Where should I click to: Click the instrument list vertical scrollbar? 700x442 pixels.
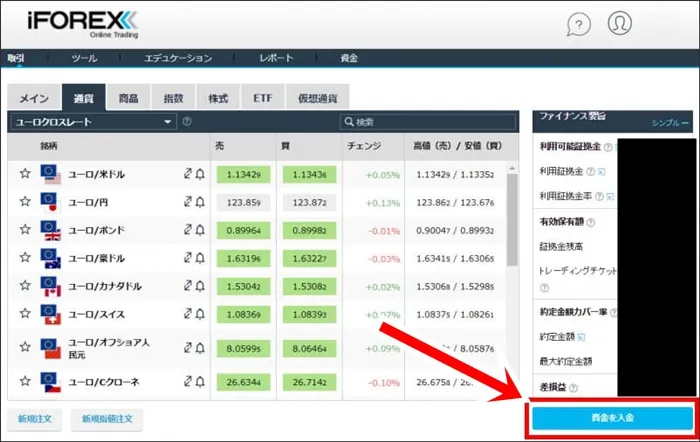coord(512,219)
